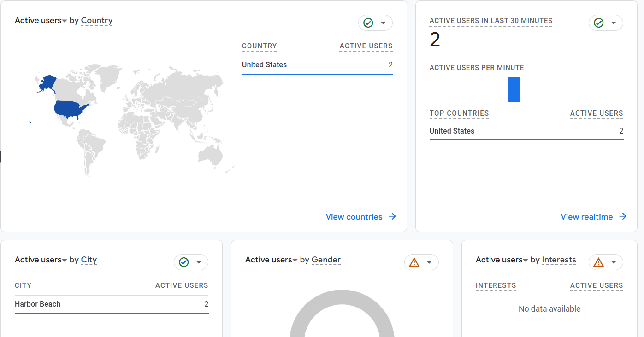Image resolution: width=644 pixels, height=337 pixels.
Task: Open the Active users metric dropdown on City card
Action: point(64,260)
